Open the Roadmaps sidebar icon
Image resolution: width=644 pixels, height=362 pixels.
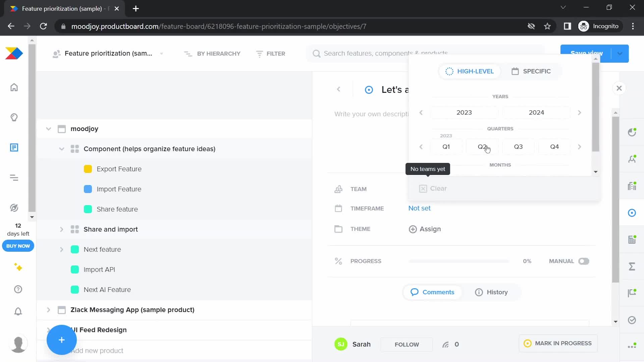coord(14,178)
